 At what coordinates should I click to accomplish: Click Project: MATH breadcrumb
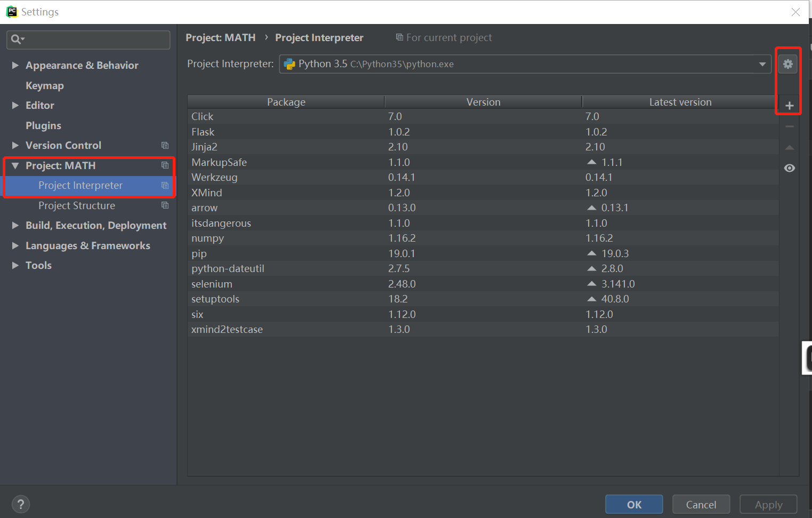220,37
